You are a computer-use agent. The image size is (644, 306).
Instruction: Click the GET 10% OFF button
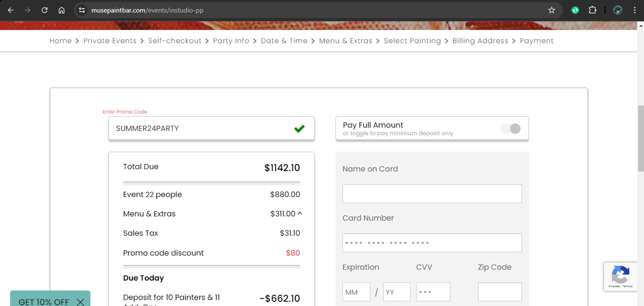(44, 302)
